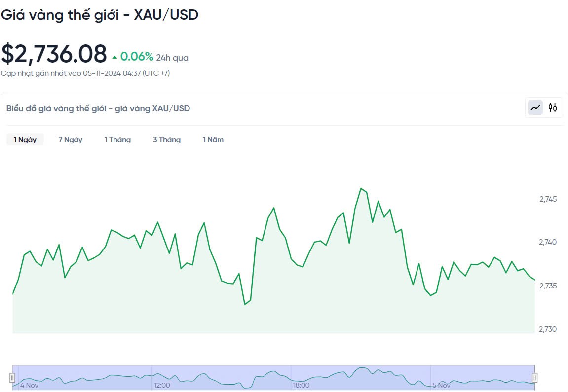Image resolution: width=568 pixels, height=392 pixels.
Task: Click the left handle of the range navigator
Action: [12, 378]
